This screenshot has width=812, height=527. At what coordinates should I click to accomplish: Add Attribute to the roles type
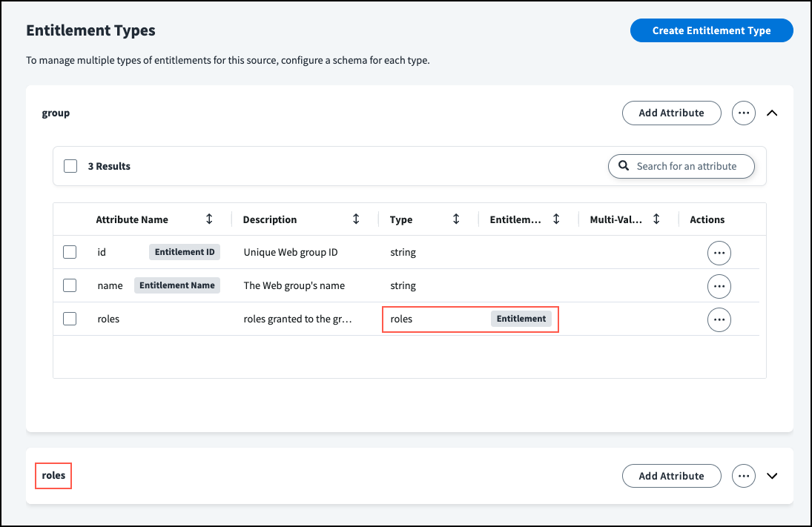pyautogui.click(x=671, y=476)
